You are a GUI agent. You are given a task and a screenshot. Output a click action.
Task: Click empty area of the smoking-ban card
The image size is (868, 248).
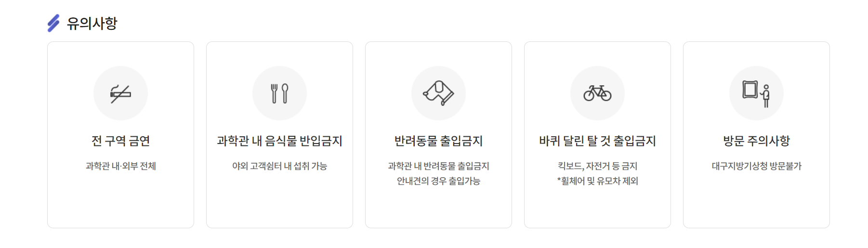click(x=120, y=202)
